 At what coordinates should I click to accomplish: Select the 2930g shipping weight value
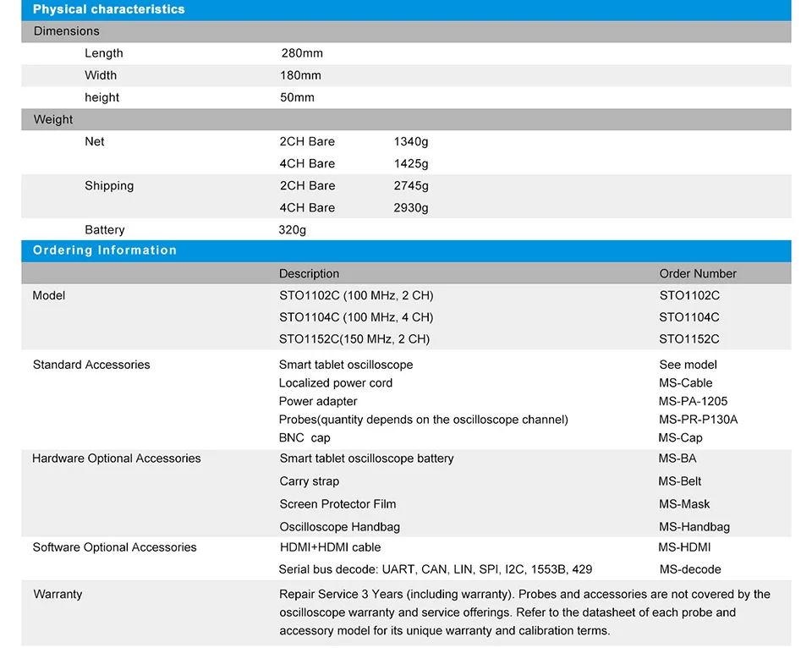click(411, 208)
